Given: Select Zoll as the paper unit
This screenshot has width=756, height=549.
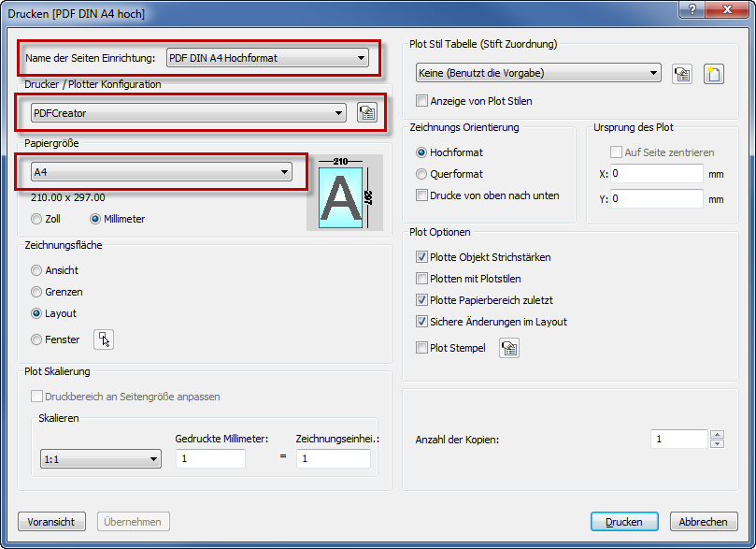Looking at the screenshot, I should pyautogui.click(x=36, y=219).
